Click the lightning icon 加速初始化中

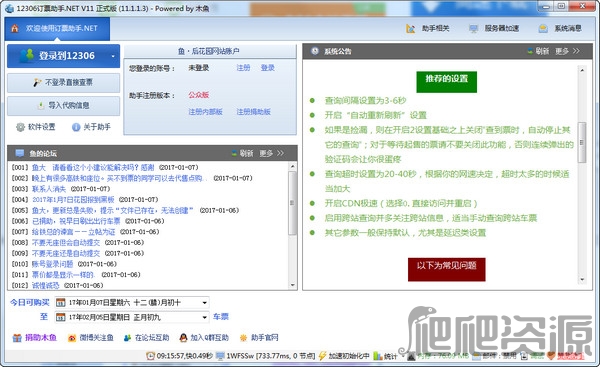(322, 356)
